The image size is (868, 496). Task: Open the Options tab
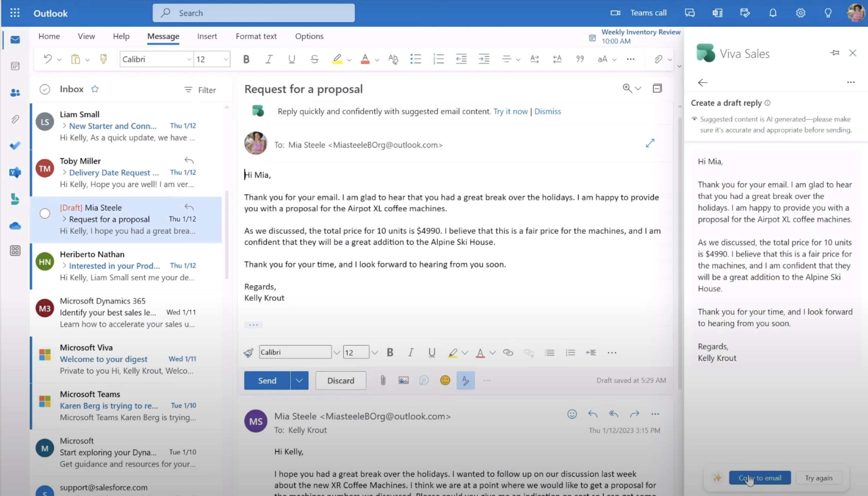(309, 36)
